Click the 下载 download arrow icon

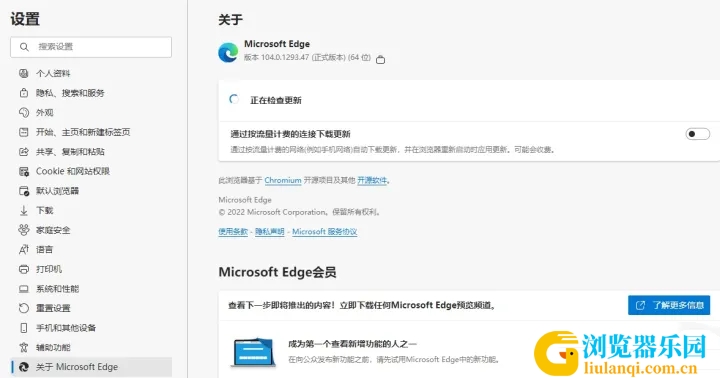23,210
